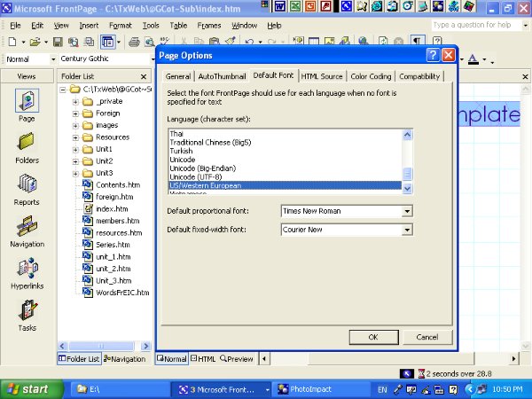The image size is (532, 399).
Task: Expand the Unit1 folder node
Action: pyautogui.click(x=76, y=149)
